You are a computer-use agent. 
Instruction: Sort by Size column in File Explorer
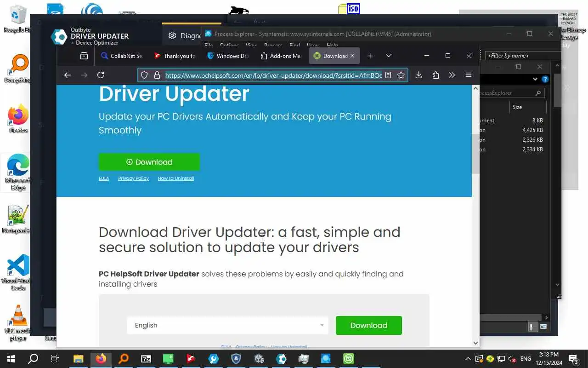tap(528, 107)
